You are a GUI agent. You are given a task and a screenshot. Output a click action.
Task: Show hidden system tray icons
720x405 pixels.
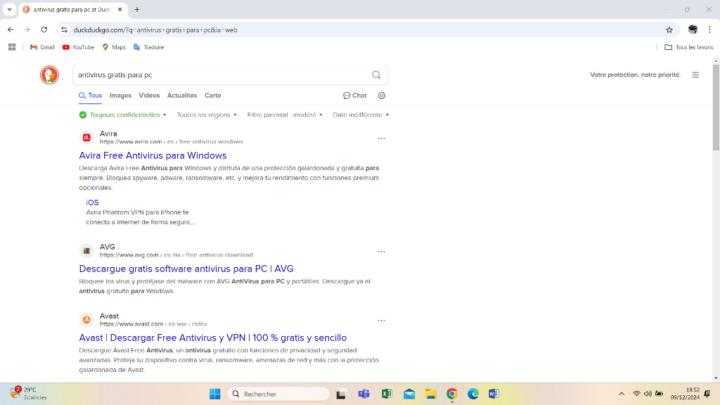621,394
